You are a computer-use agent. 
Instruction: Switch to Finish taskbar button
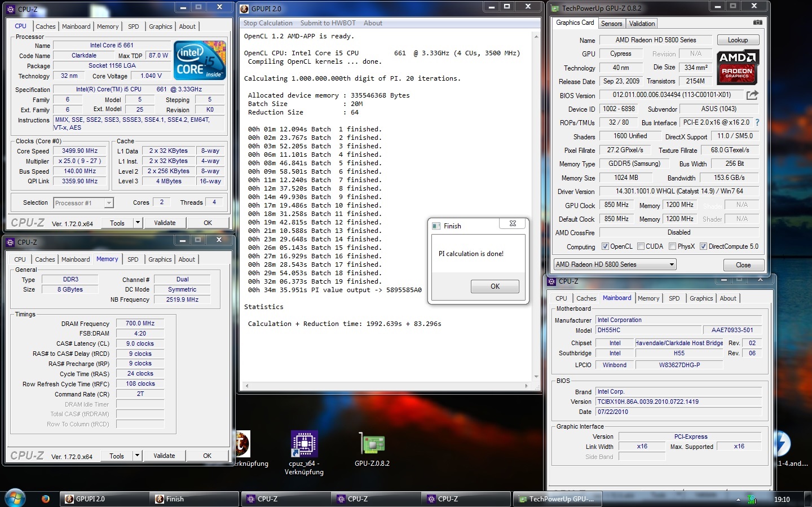196,499
